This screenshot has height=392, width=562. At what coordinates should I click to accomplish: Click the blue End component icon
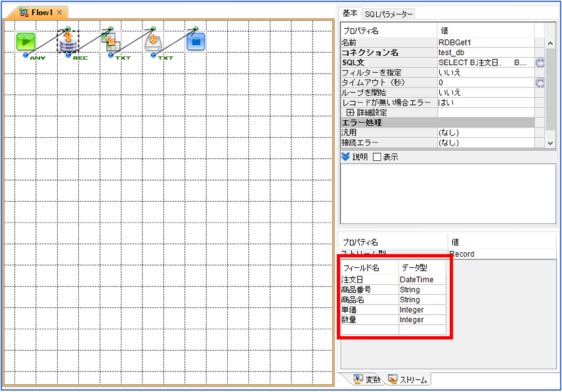pyautogui.click(x=196, y=42)
